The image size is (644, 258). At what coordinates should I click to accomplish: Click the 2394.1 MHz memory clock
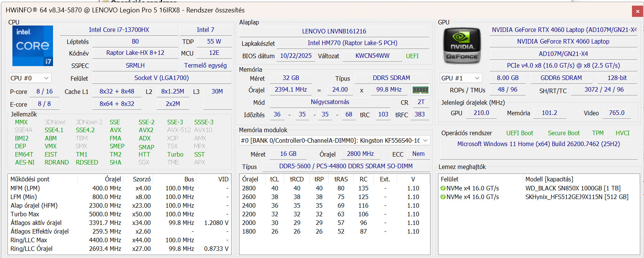tap(291, 89)
